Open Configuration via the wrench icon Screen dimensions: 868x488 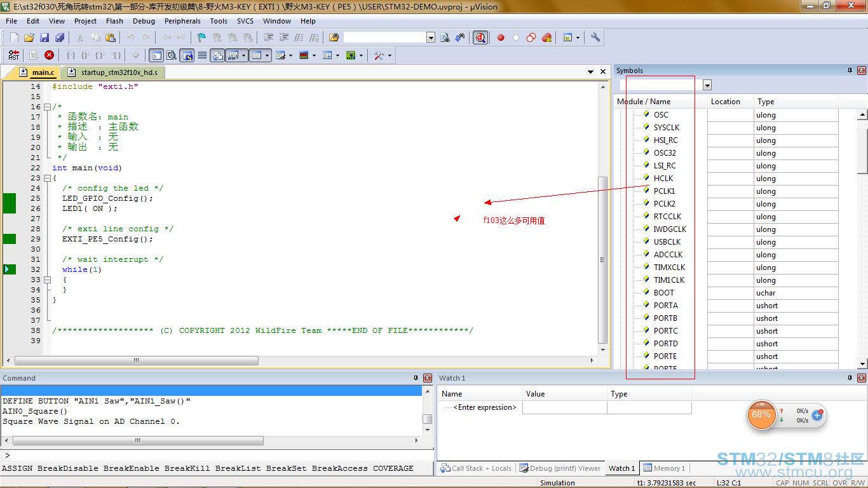pos(595,37)
